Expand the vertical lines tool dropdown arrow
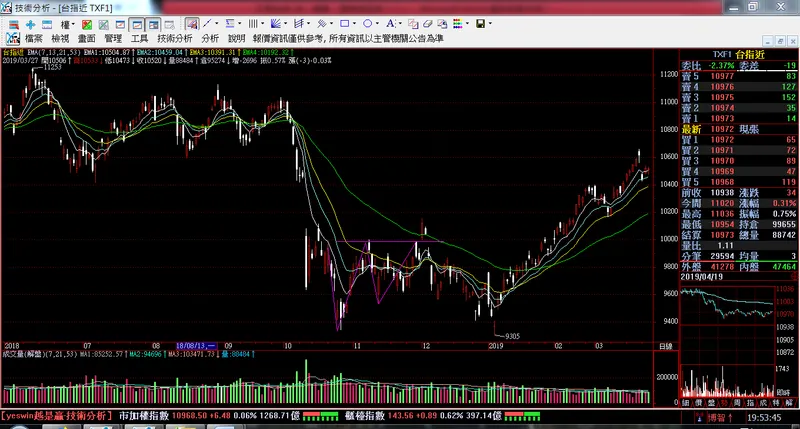Image resolution: width=800 pixels, height=429 pixels. (x=262, y=23)
